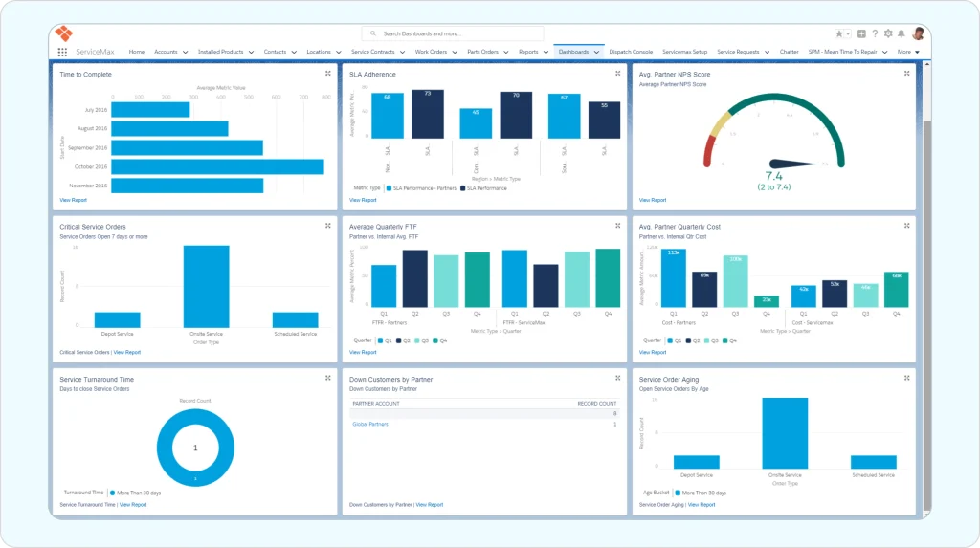The width and height of the screenshot is (980, 548).
Task: Click the favorites star icon
Action: 839,33
